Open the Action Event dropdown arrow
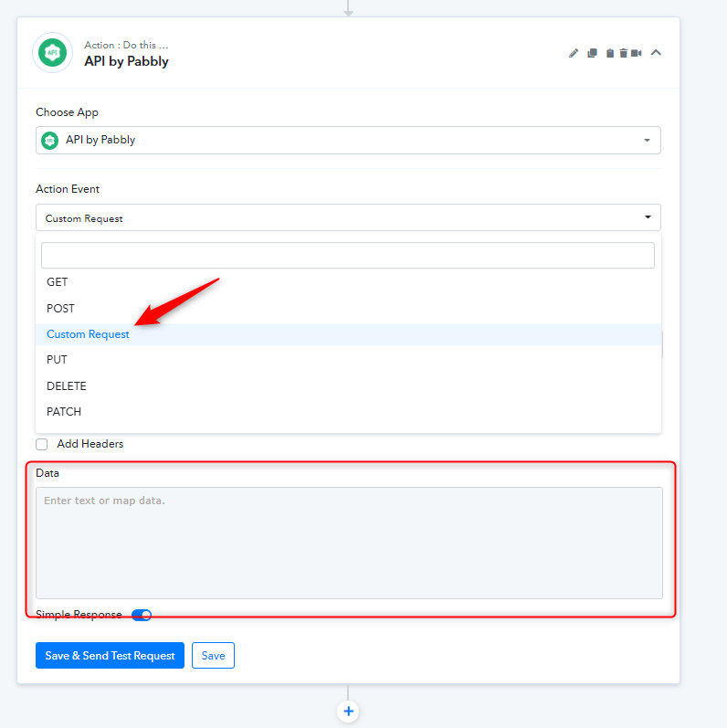 click(x=647, y=217)
